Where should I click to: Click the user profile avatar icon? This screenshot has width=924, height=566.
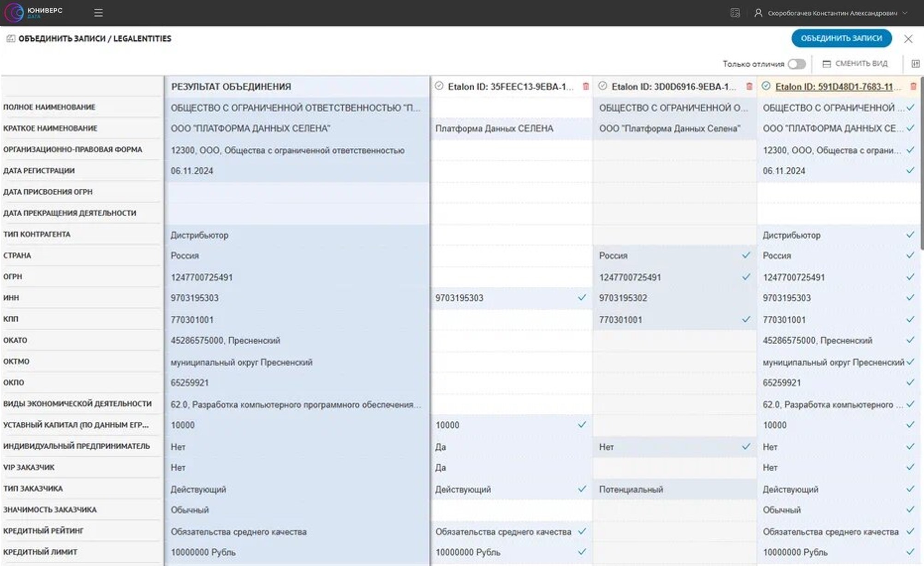coord(758,13)
